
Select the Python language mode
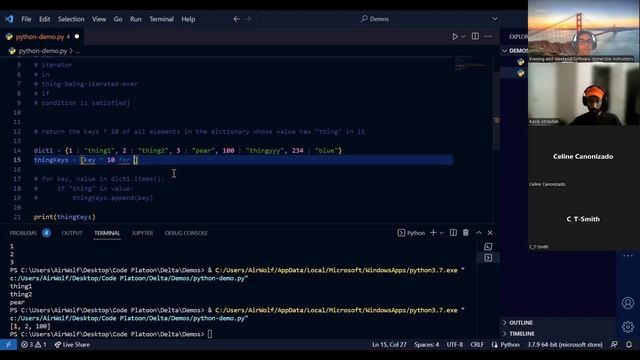[x=509, y=345]
